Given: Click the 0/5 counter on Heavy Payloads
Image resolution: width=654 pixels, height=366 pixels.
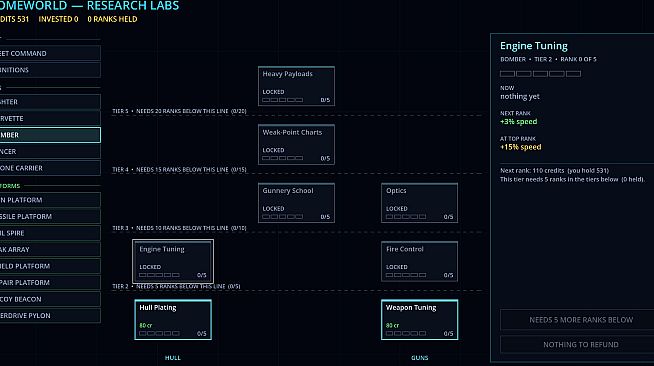Looking at the screenshot, I should click(x=325, y=100).
